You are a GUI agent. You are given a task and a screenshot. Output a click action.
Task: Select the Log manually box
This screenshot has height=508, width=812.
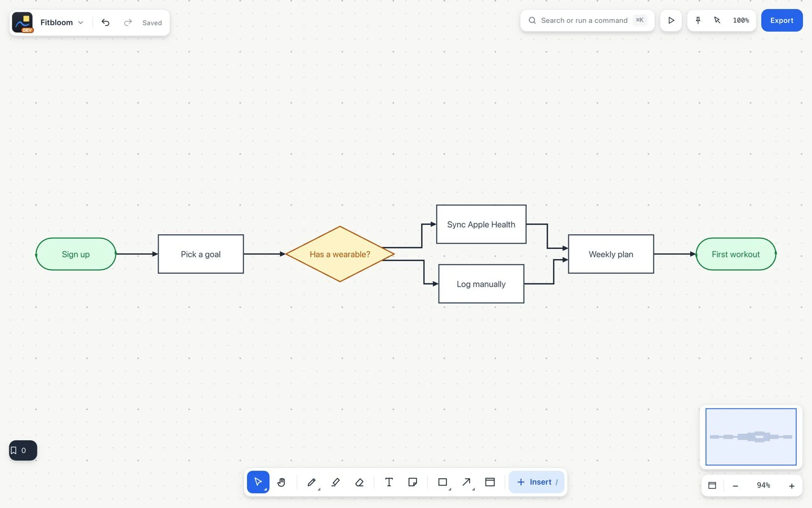pos(481,284)
